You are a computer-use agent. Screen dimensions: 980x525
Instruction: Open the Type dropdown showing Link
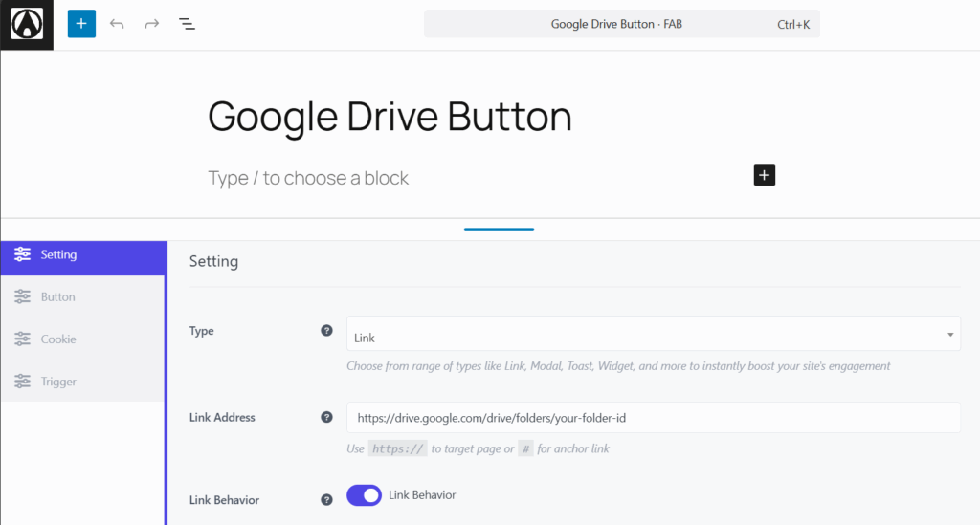click(x=653, y=334)
